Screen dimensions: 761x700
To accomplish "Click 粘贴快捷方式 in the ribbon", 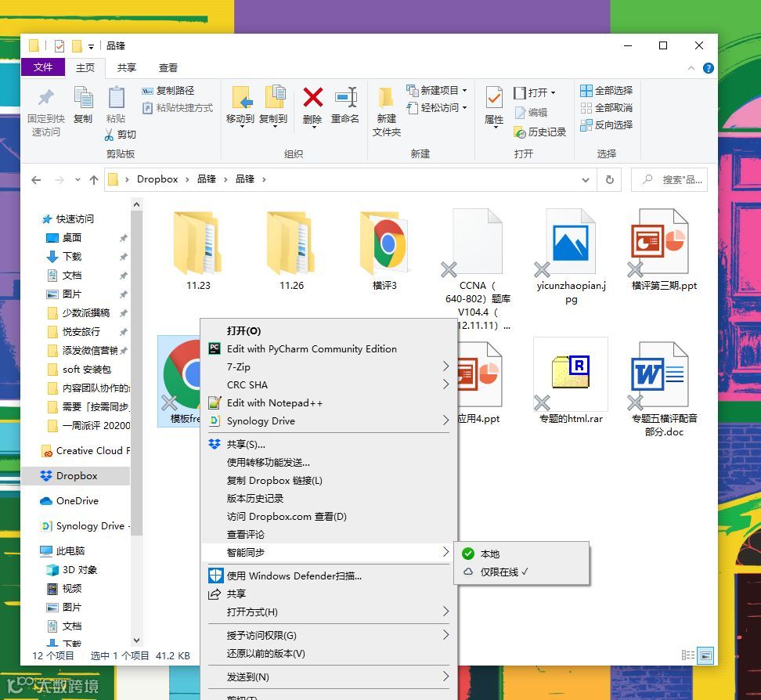I will click(178, 108).
